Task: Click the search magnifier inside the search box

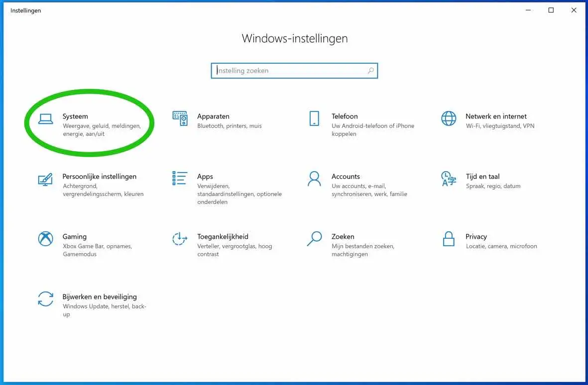Action: click(x=370, y=71)
